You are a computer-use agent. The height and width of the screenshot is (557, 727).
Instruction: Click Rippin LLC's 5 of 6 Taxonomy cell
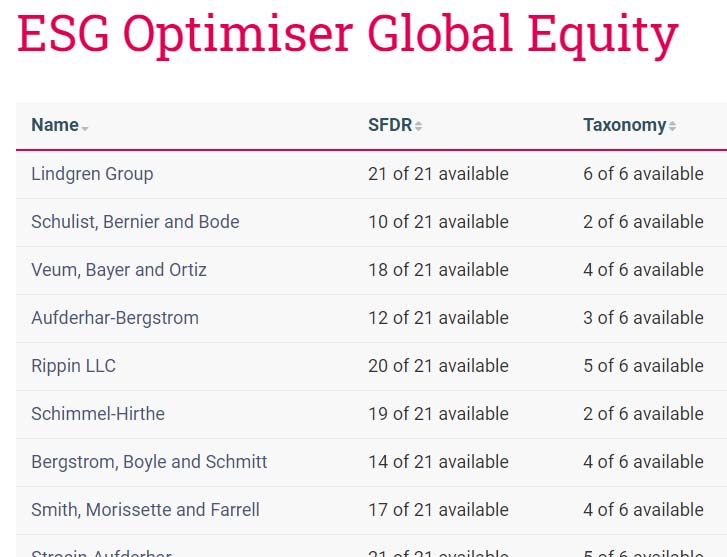(x=643, y=366)
